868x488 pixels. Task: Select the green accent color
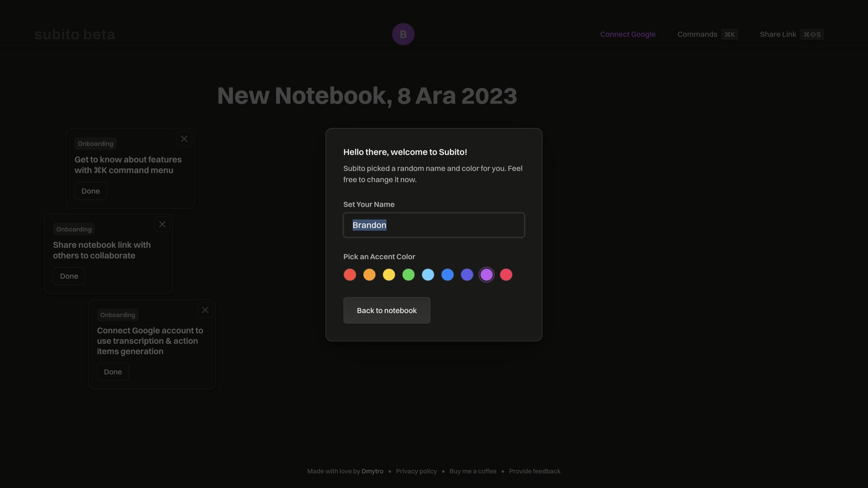point(408,275)
